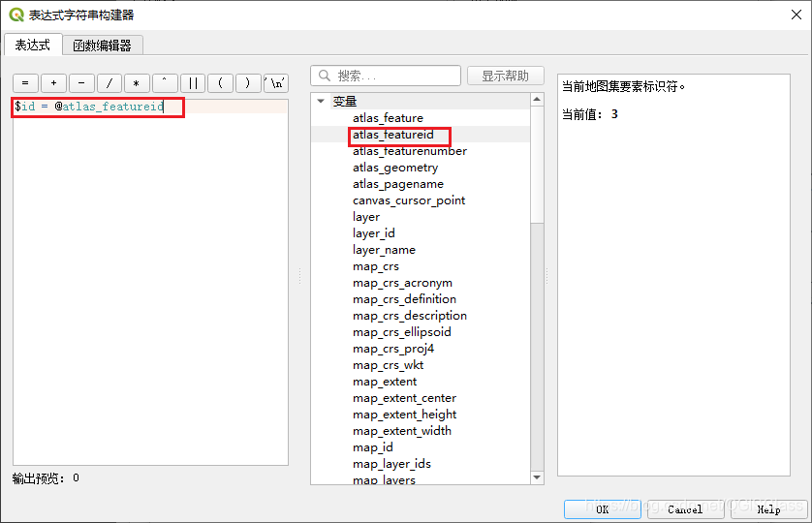Viewport: 812px width, 523px height.
Task: Click scroll up arrow of variable list
Action: [537, 99]
